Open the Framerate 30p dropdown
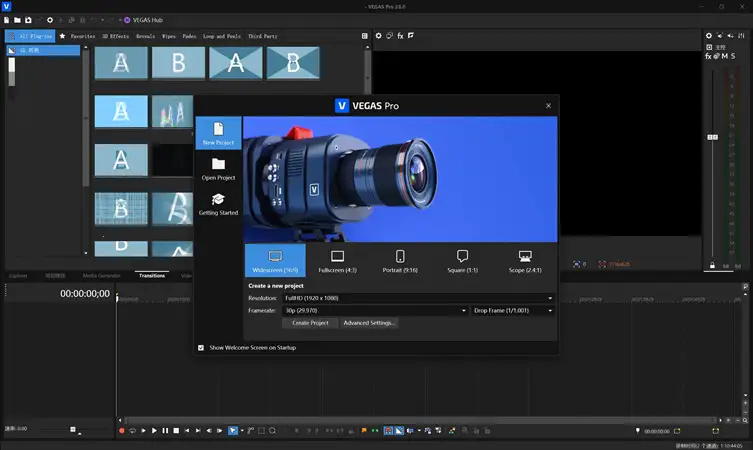753x450 pixels. tap(375, 311)
